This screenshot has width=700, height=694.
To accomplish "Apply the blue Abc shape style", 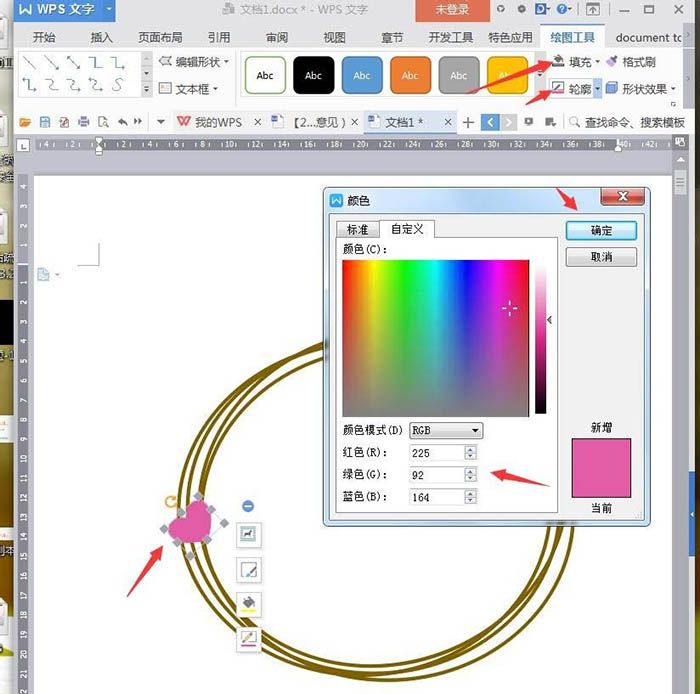I will point(362,75).
